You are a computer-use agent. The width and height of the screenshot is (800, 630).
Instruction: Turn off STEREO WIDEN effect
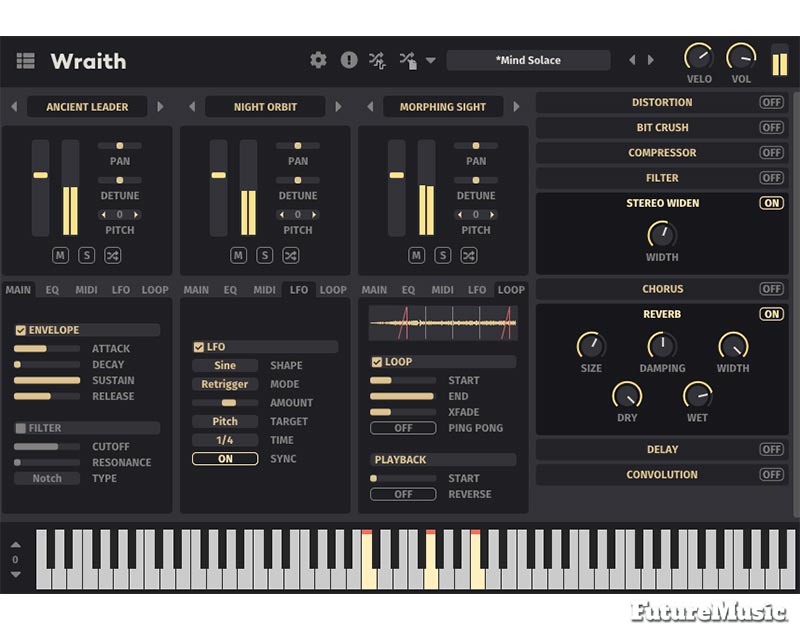click(771, 203)
